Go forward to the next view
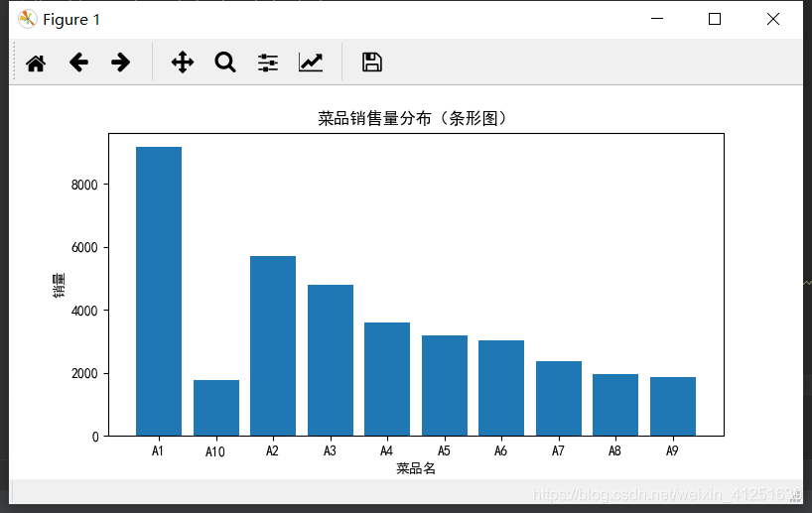 click(121, 63)
